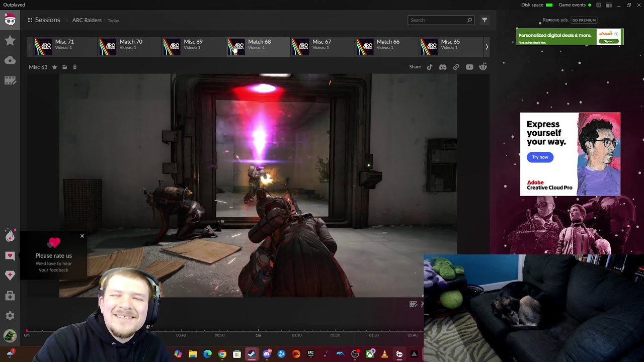
Task: Open File Explorer from taskbar
Action: click(193, 354)
